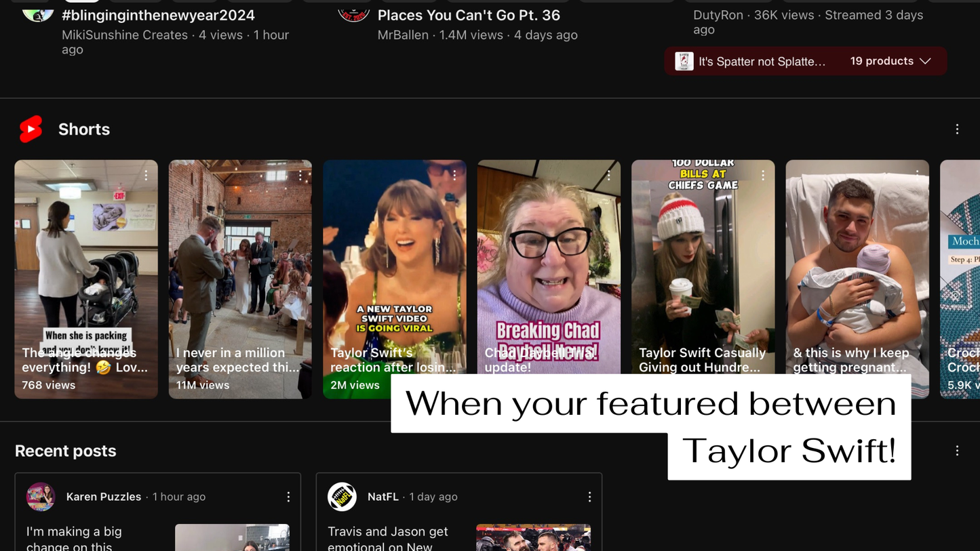
Task: Click the 'I'm making a big change' post text
Action: coord(75,538)
